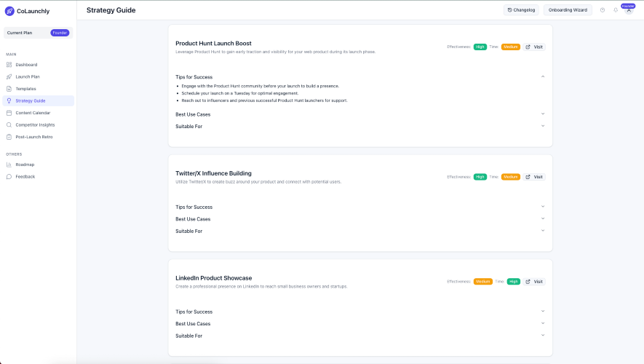644x364 pixels.
Task: Click the Content Calendar icon in sidebar
Action: coord(9,113)
